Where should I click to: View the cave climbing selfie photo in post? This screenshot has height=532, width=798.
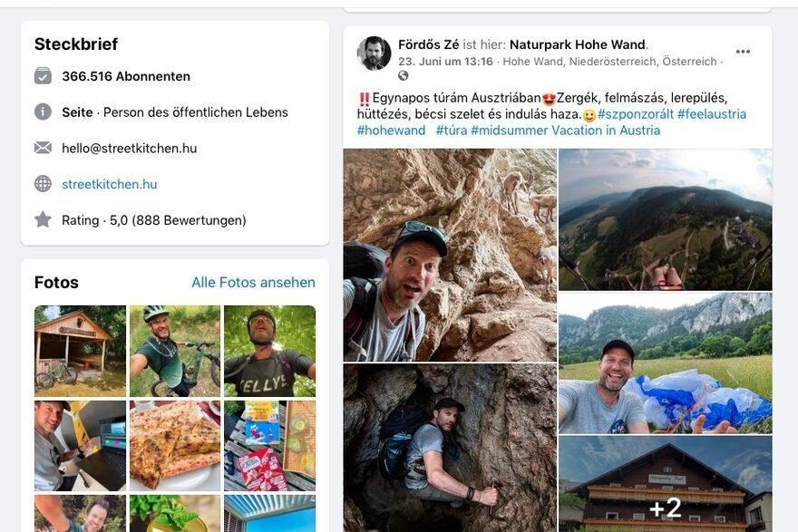[450, 448]
